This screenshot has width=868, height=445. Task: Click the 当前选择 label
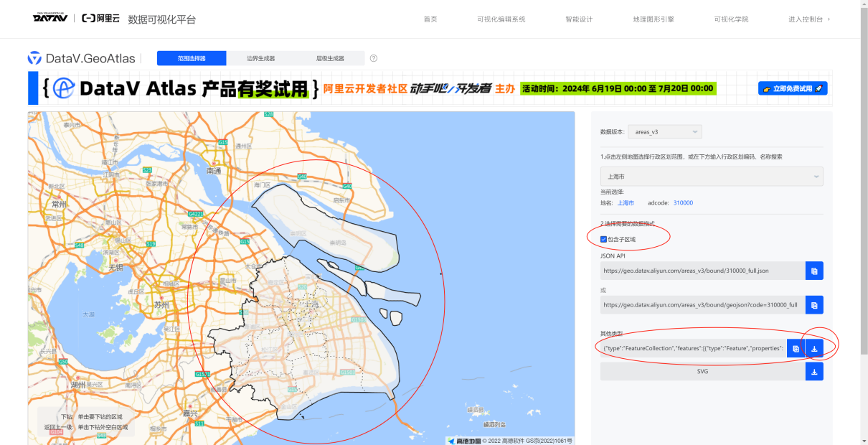click(612, 192)
